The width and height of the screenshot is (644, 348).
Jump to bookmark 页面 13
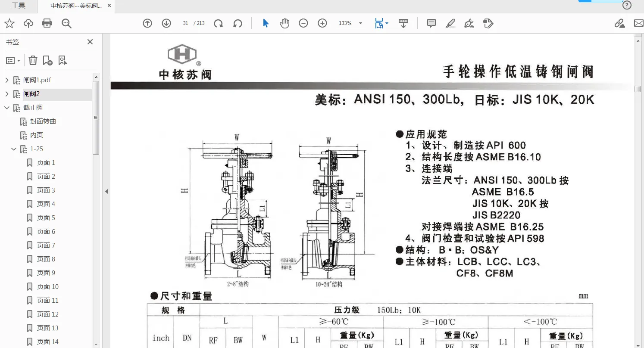click(48, 328)
